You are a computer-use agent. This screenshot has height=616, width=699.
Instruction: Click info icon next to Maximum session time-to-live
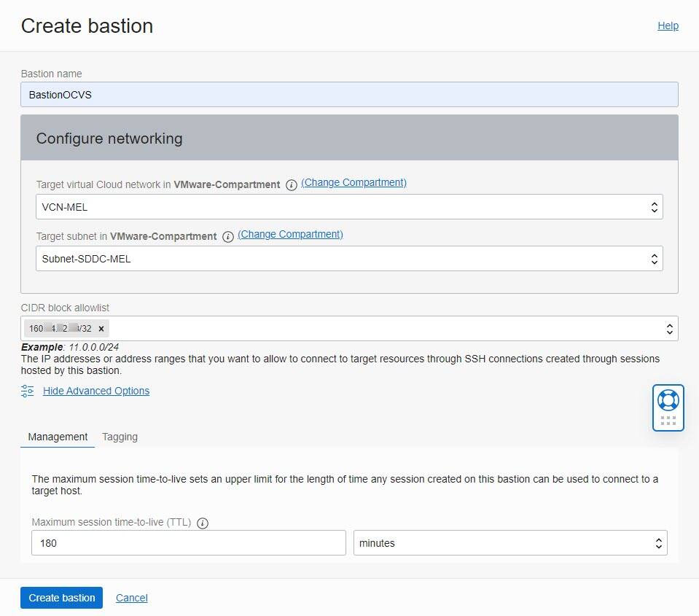[202, 523]
